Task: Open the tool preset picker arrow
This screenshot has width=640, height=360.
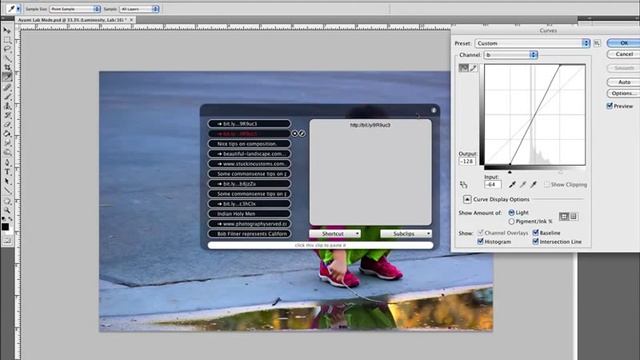Action: pyautogui.click(x=18, y=9)
